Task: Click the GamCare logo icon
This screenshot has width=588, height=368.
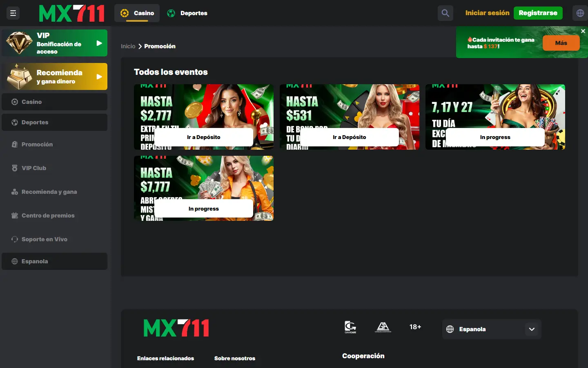Action: pyautogui.click(x=350, y=327)
